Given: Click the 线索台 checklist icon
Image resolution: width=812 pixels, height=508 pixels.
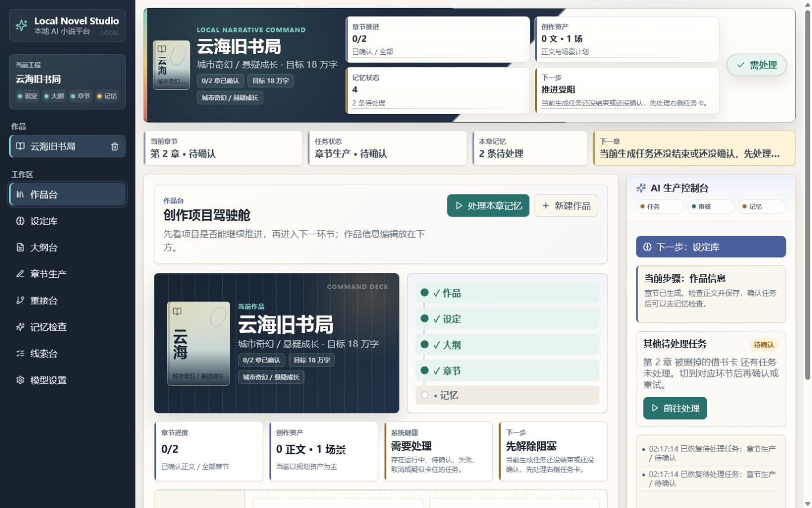Looking at the screenshot, I should [x=20, y=353].
